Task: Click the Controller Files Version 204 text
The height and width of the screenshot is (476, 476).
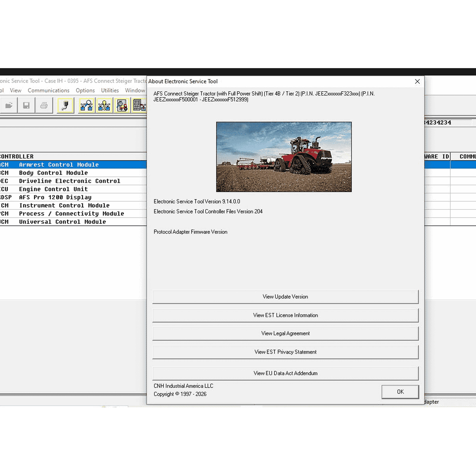Action: pos(208,212)
